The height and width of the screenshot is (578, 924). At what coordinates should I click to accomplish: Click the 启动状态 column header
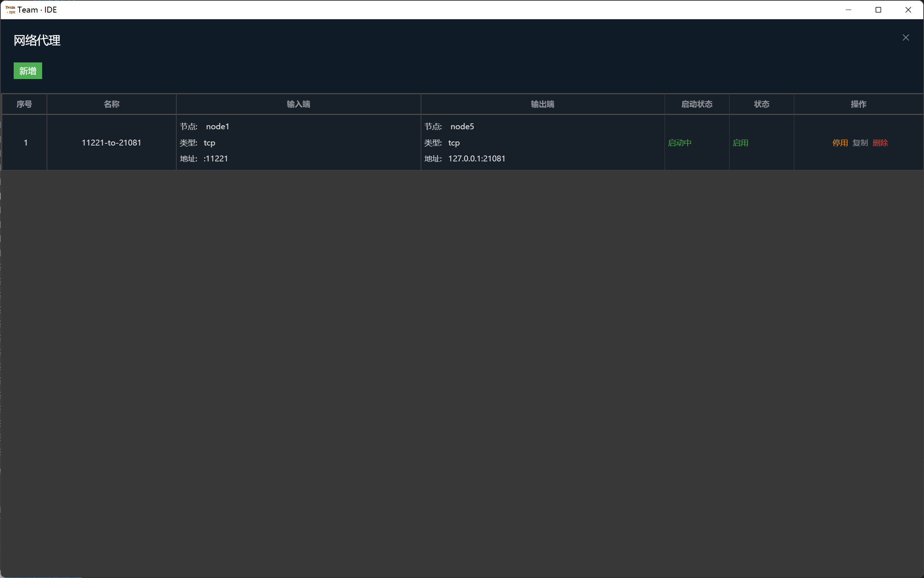[x=696, y=104]
